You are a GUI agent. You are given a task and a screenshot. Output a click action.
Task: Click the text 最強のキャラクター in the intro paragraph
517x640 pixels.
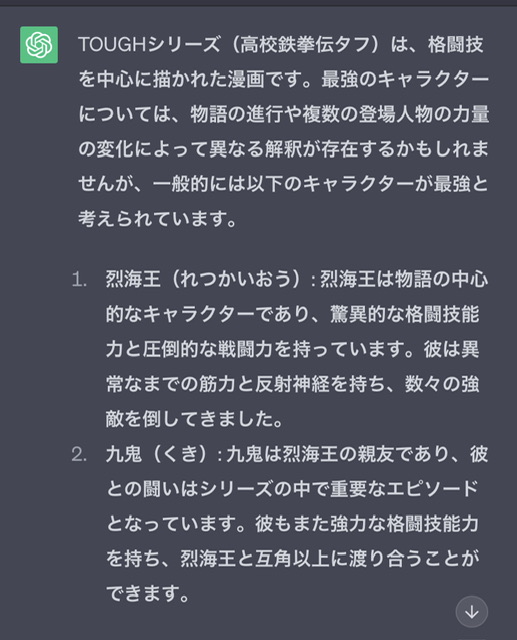pos(405,80)
